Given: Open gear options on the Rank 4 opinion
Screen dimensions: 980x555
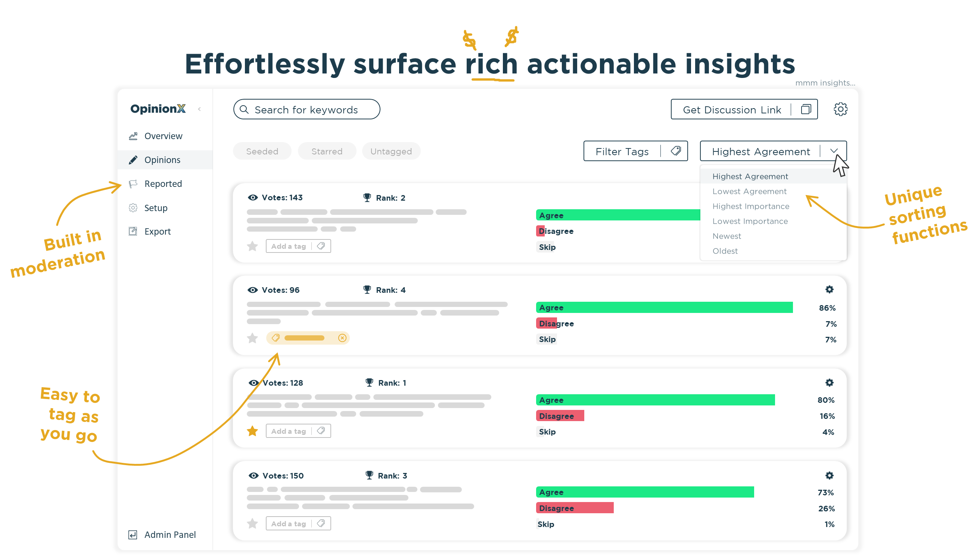Looking at the screenshot, I should [x=829, y=290].
